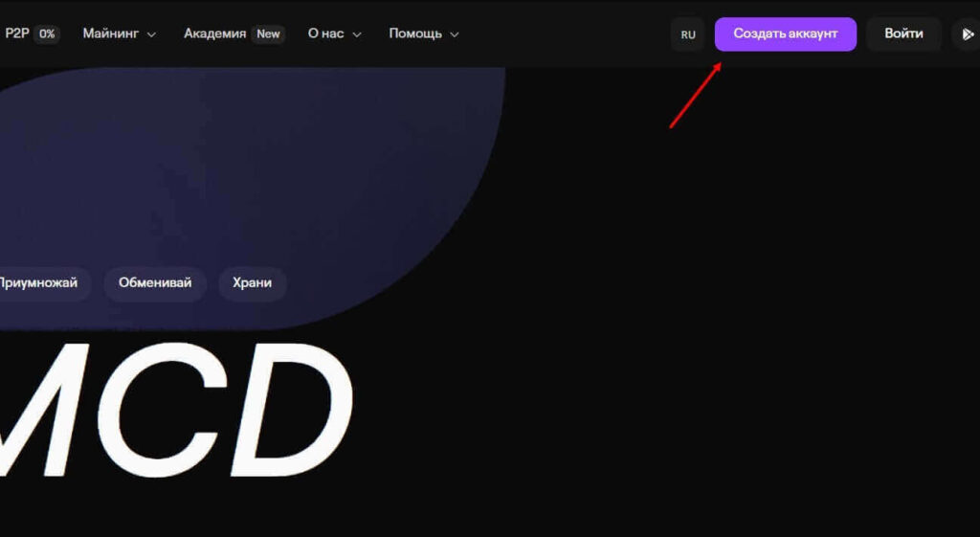Click the red arrow annotation
980x537 pixels.
(x=696, y=94)
